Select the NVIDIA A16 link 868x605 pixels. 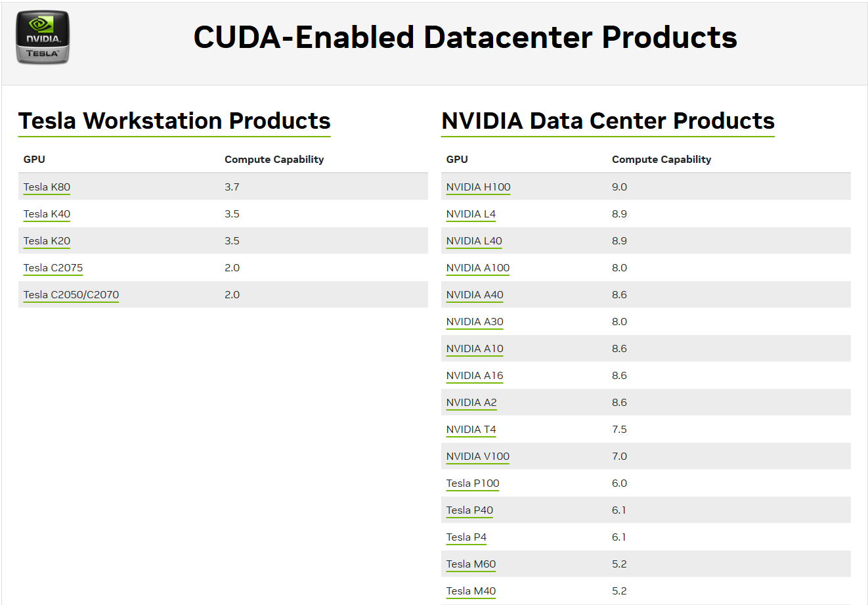coord(475,376)
